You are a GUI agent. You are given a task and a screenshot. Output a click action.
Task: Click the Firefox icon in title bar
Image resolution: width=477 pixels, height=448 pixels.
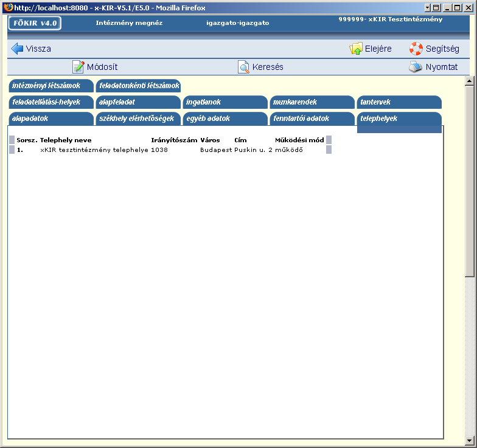tap(9, 7)
